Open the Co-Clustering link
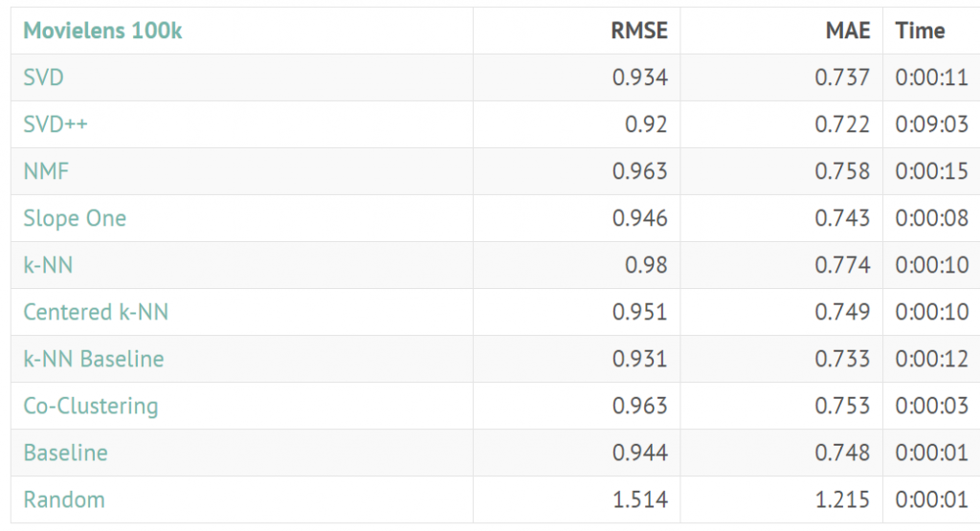Viewport: 980px width, 531px height. 91,406
